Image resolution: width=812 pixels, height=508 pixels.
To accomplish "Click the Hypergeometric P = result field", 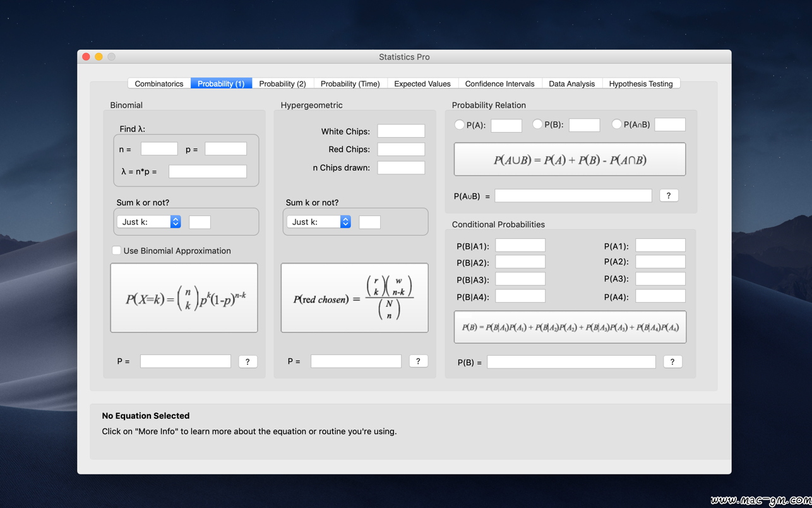I will (356, 361).
